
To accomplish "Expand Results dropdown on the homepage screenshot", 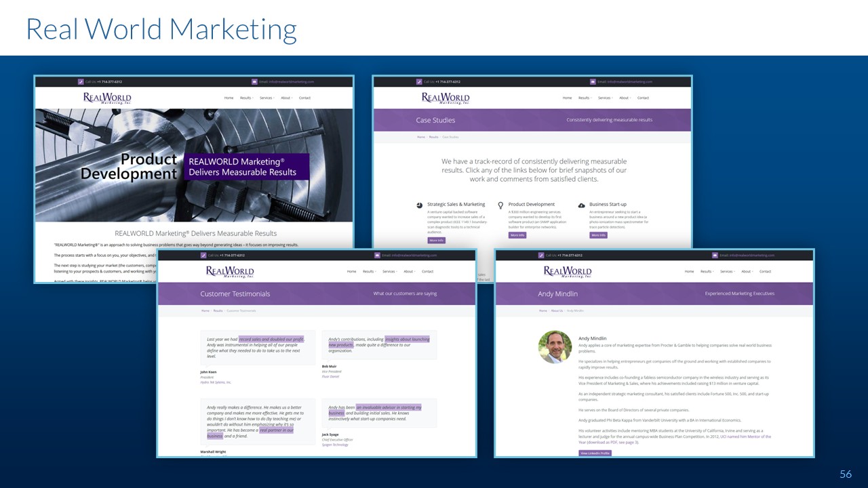I will click(245, 98).
